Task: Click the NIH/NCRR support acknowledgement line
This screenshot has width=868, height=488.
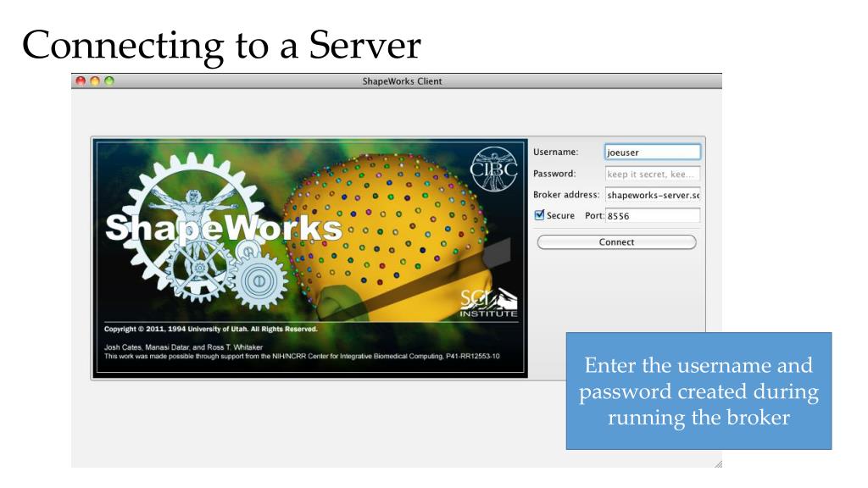Action: click(302, 357)
